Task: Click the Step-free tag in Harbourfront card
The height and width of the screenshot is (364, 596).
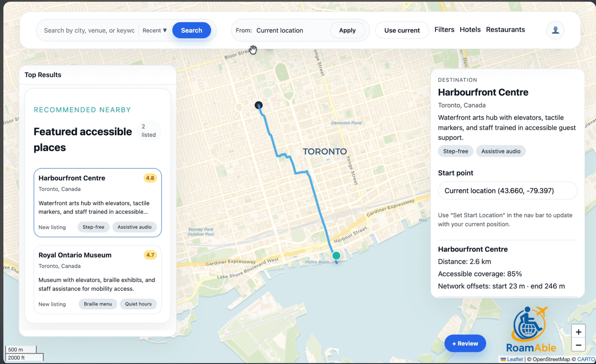Action: point(93,227)
